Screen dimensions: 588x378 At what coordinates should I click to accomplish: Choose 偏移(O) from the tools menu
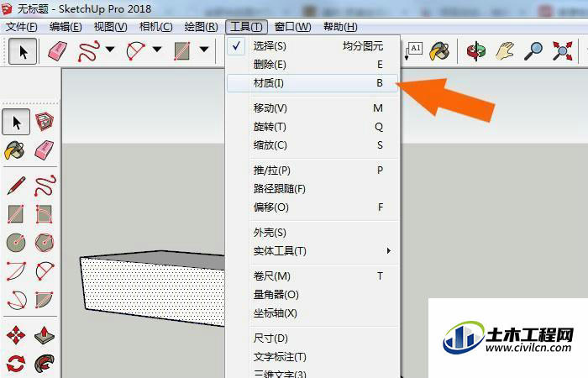312,207
